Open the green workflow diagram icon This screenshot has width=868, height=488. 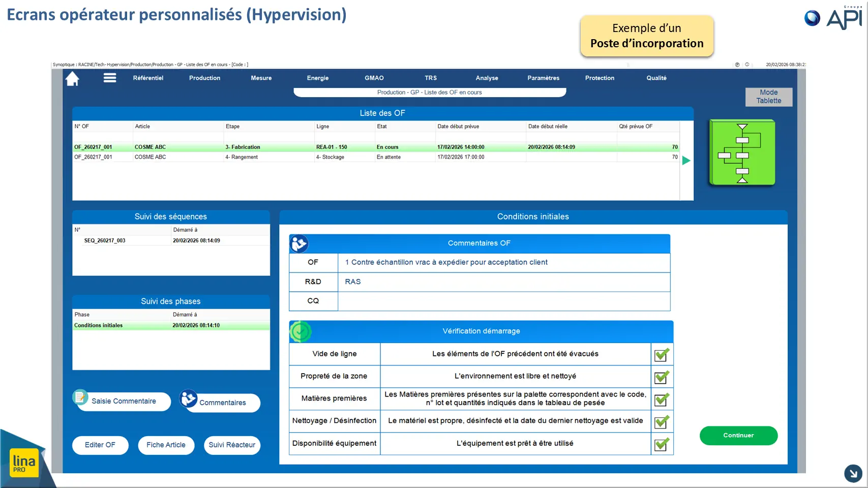(742, 152)
